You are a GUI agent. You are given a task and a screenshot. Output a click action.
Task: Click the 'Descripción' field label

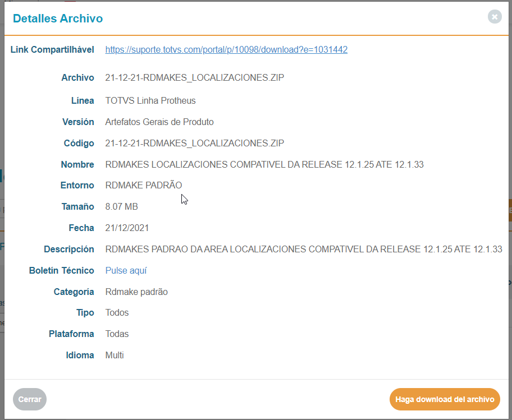click(x=69, y=249)
